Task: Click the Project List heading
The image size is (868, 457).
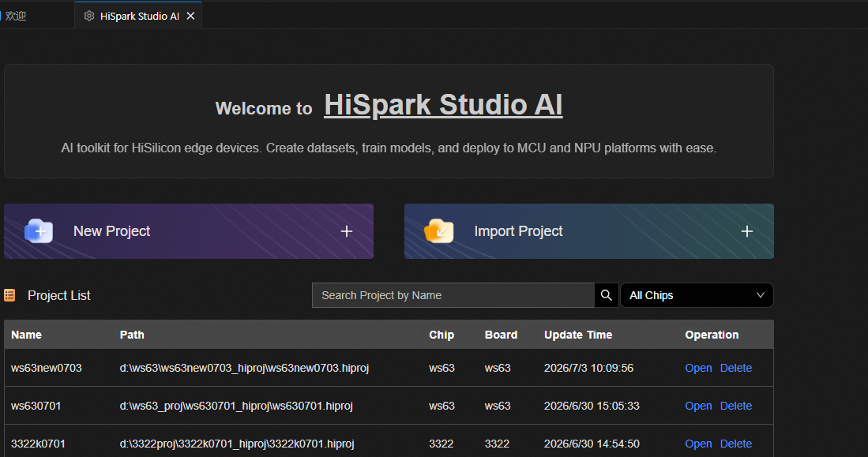Action: 58,295
